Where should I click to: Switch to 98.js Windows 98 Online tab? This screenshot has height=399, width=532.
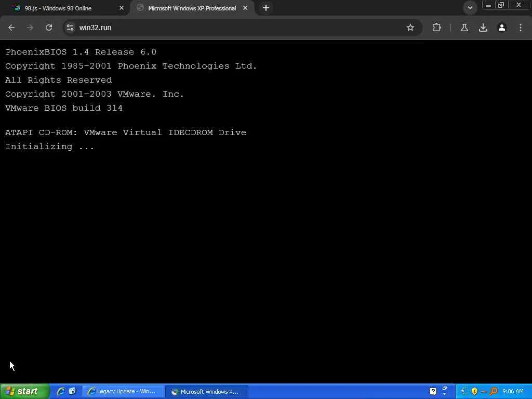[x=66, y=8]
